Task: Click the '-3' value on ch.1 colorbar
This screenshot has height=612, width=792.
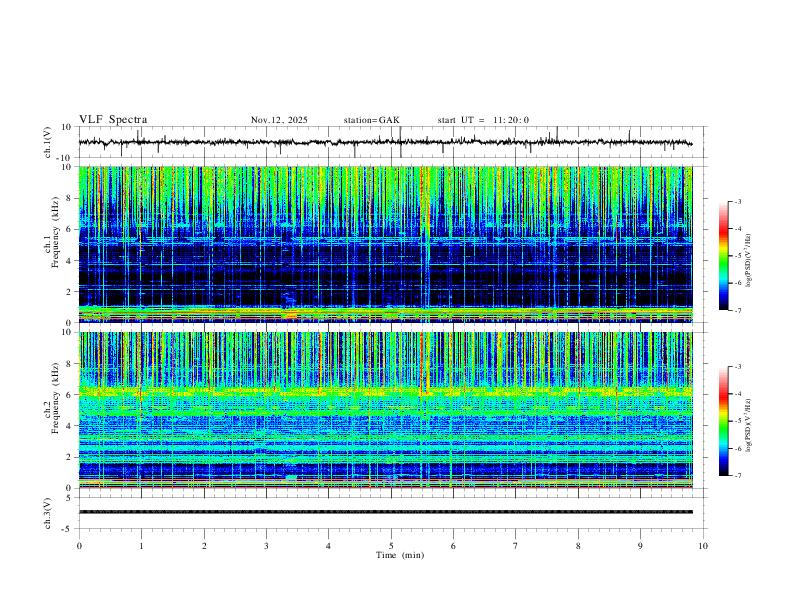Action: pyautogui.click(x=737, y=201)
